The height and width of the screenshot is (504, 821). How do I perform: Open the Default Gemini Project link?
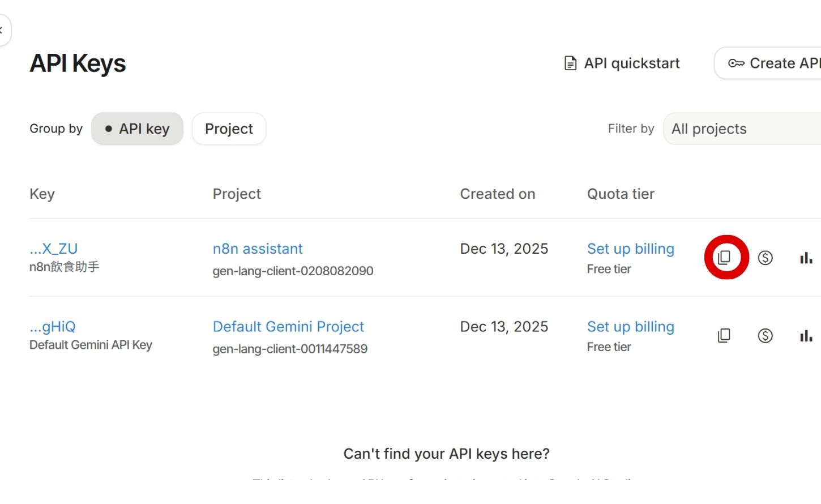[288, 327]
